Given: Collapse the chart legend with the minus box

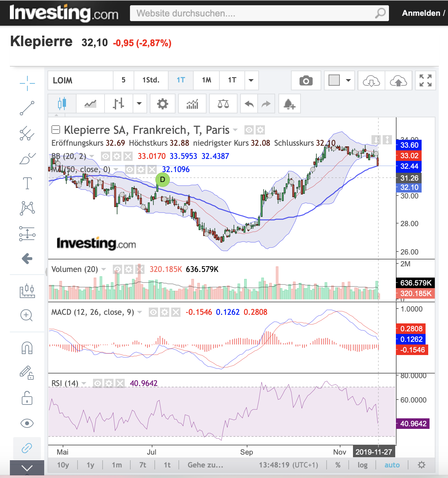Looking at the screenshot, I should (x=56, y=130).
